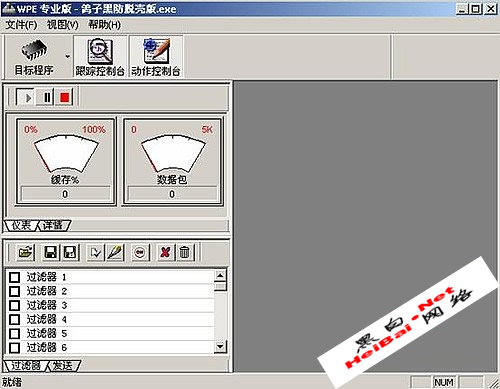Click the 缓存% gauge meter
The width and height of the screenshot is (500, 389).
pyautogui.click(x=66, y=154)
